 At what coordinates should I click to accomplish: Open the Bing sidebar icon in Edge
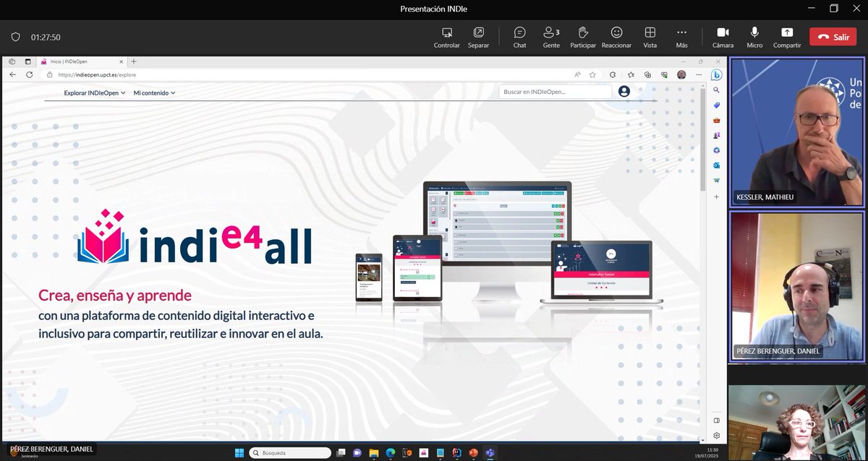point(716,75)
